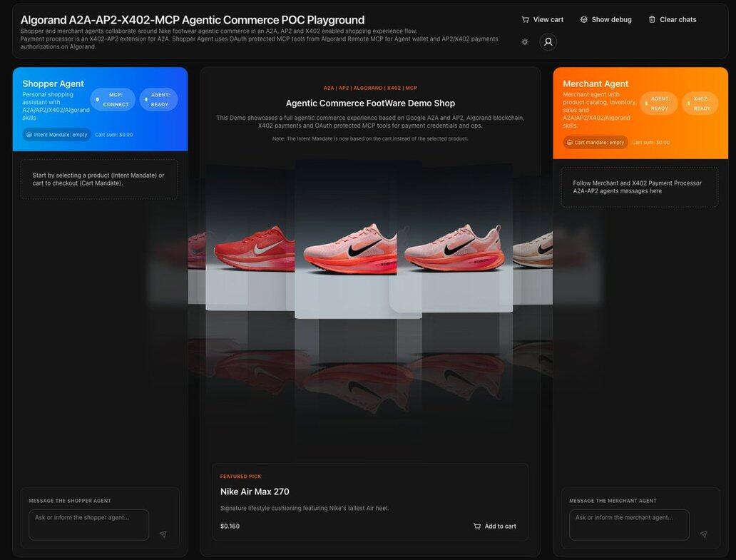
Task: Click Agent: Ready badge in Shopper Agent
Action: pyautogui.click(x=159, y=100)
